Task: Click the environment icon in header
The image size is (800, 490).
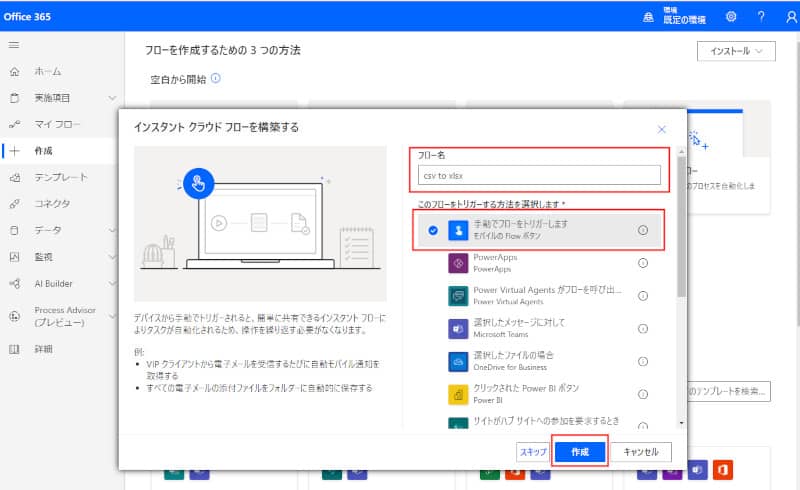Action: 648,17
